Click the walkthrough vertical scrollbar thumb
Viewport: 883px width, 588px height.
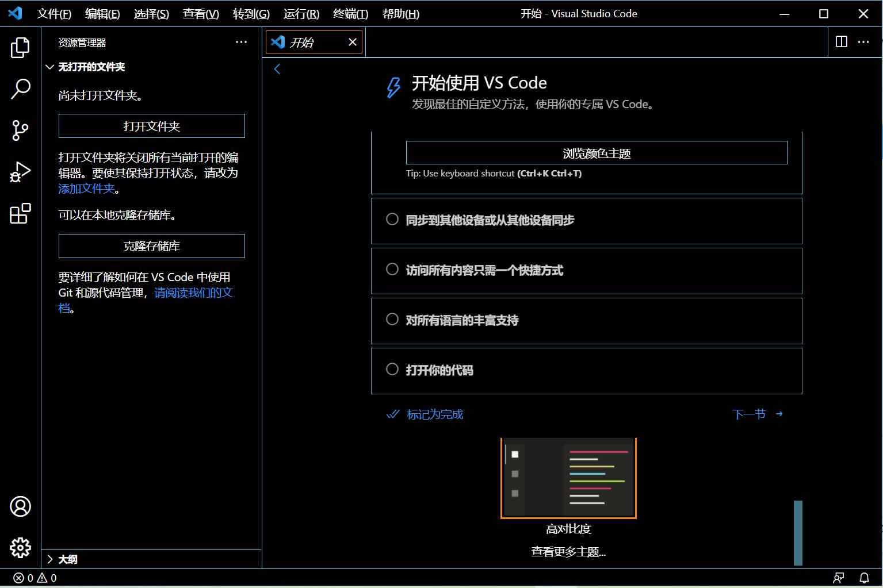tap(798, 533)
